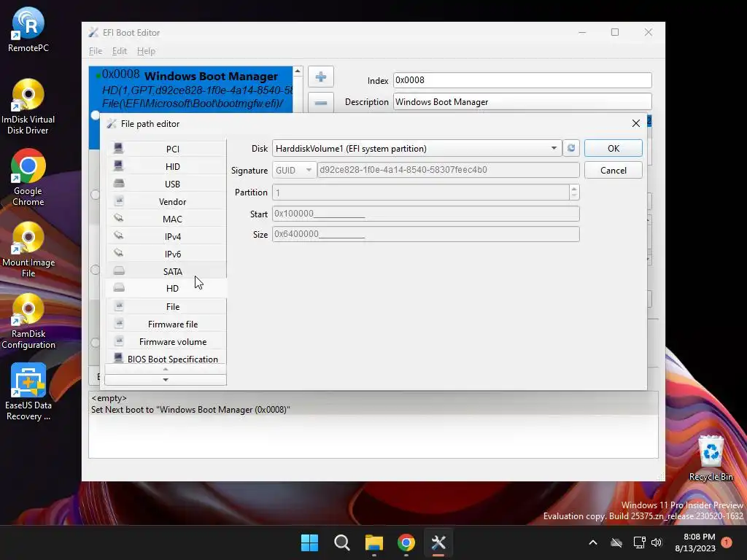The image size is (747, 560).
Task: Open the Signature type GUID dropdown
Action: 295,170
